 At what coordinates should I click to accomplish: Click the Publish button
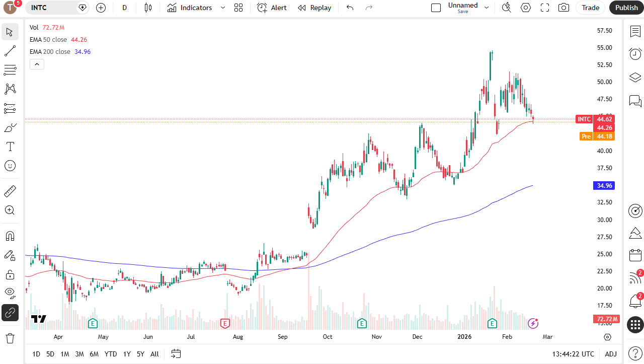coord(626,8)
